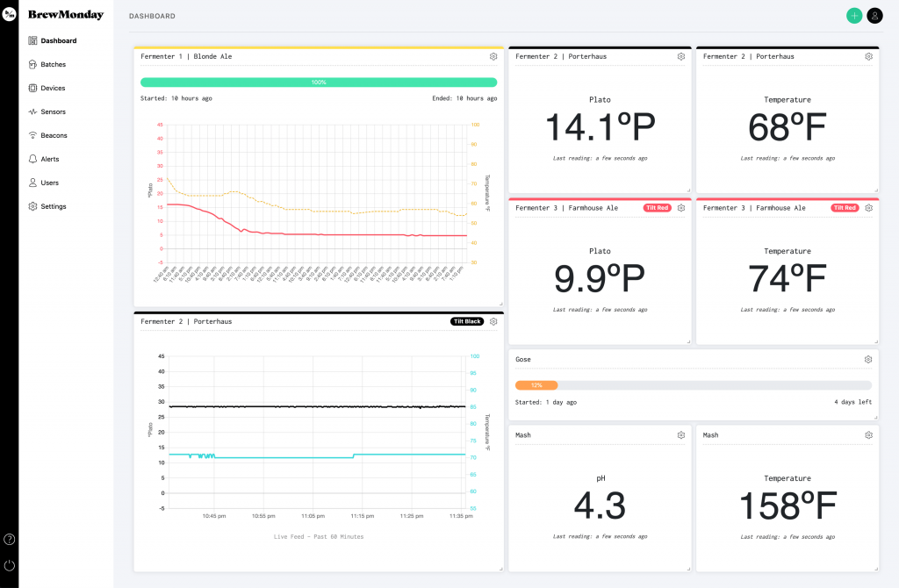This screenshot has width=899, height=588.
Task: Navigate to Beacons page
Action: [x=54, y=135]
